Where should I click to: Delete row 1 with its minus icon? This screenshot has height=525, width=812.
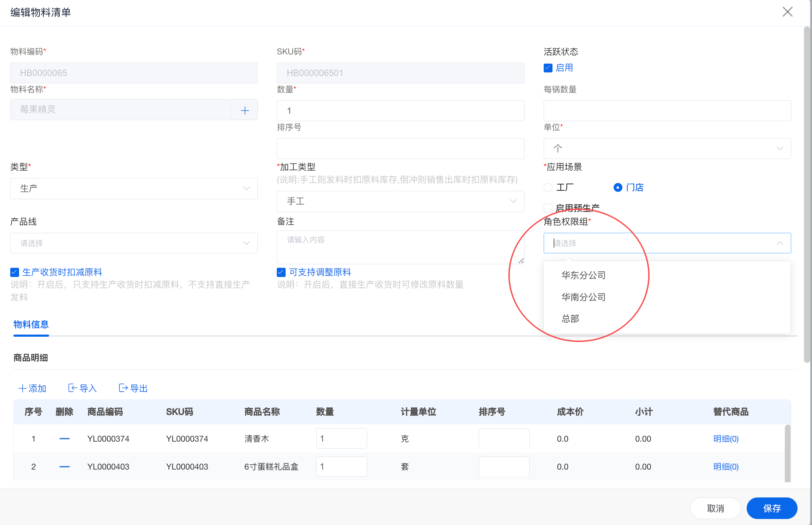tap(64, 438)
